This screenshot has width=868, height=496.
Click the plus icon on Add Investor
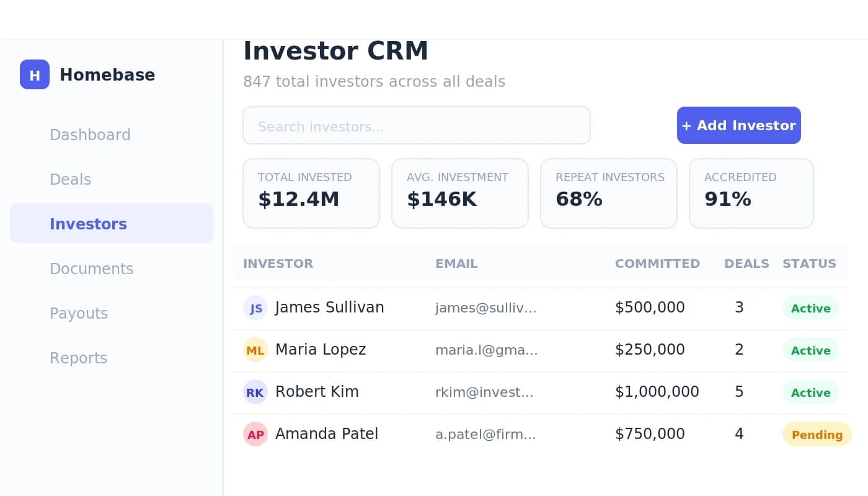point(686,125)
